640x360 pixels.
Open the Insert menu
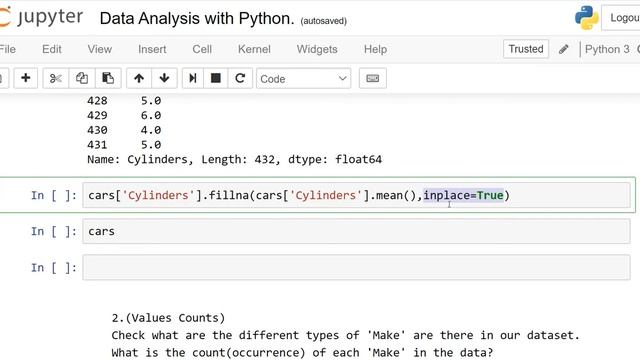(152, 49)
